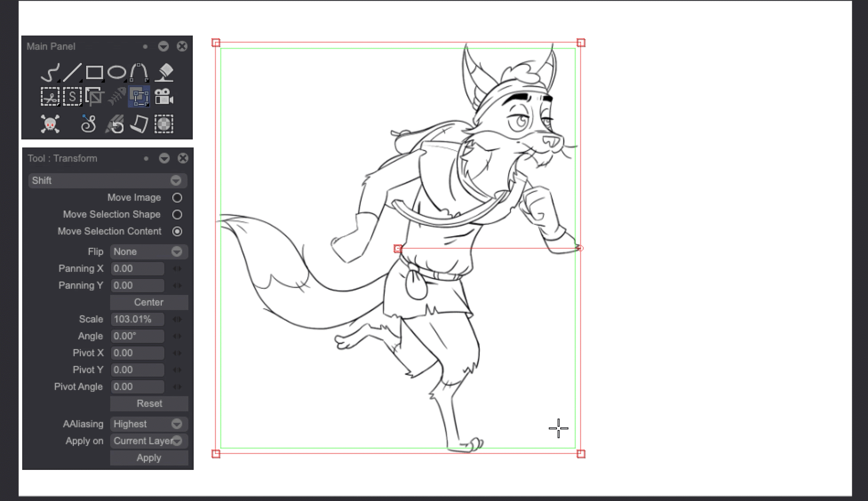This screenshot has width=868, height=501.
Task: Choose the flood fill bucket tool
Action: 165,72
